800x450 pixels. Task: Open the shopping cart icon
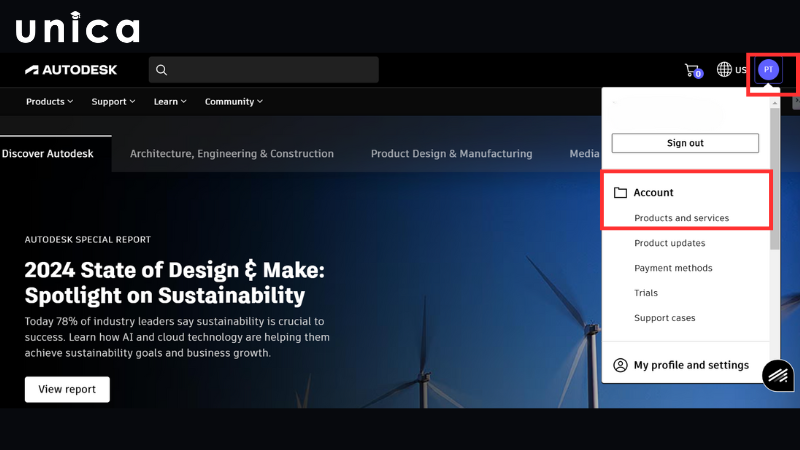pyautogui.click(x=693, y=70)
